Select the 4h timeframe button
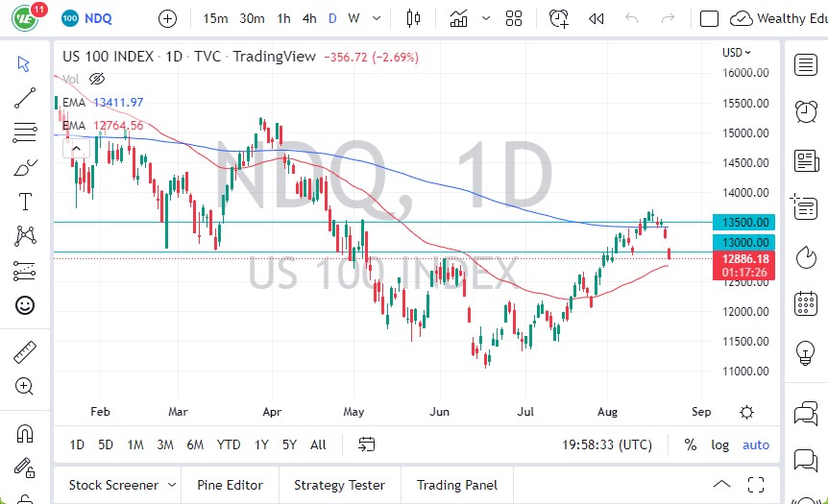828x504 pixels. pos(308,18)
